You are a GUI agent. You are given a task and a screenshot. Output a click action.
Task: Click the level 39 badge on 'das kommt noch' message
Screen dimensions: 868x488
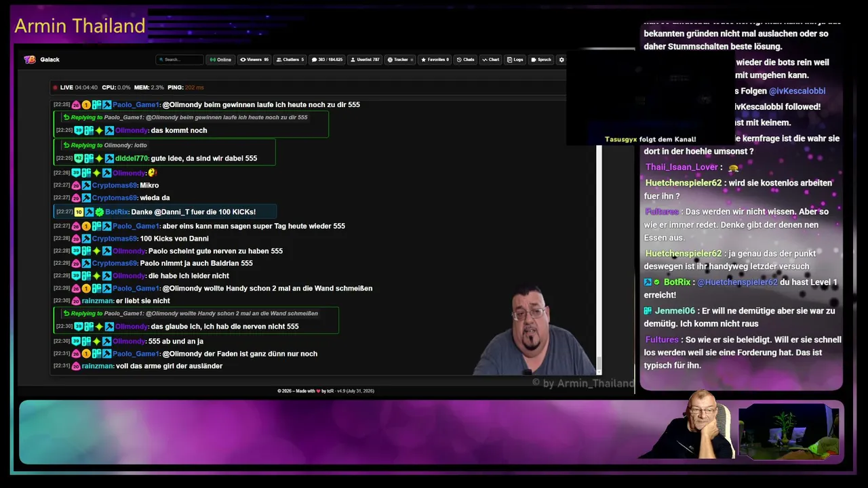click(x=79, y=130)
